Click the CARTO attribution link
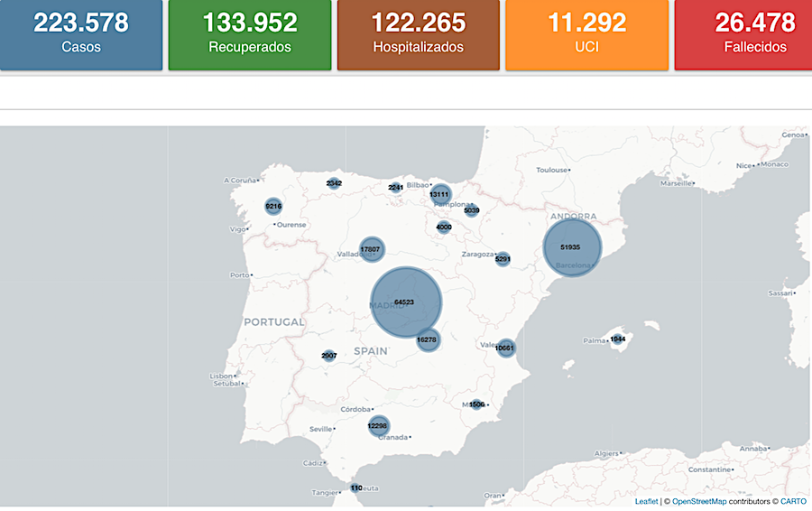Image resolution: width=812 pixels, height=511 pixels. [x=793, y=501]
